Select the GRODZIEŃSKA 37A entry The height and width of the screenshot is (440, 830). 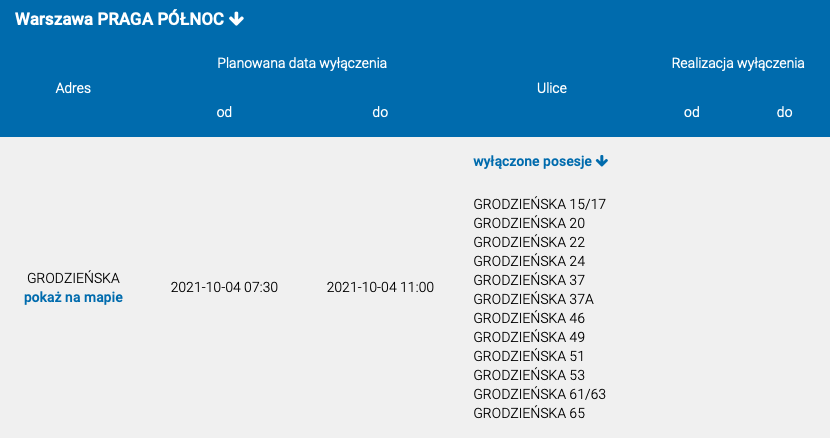(534, 299)
